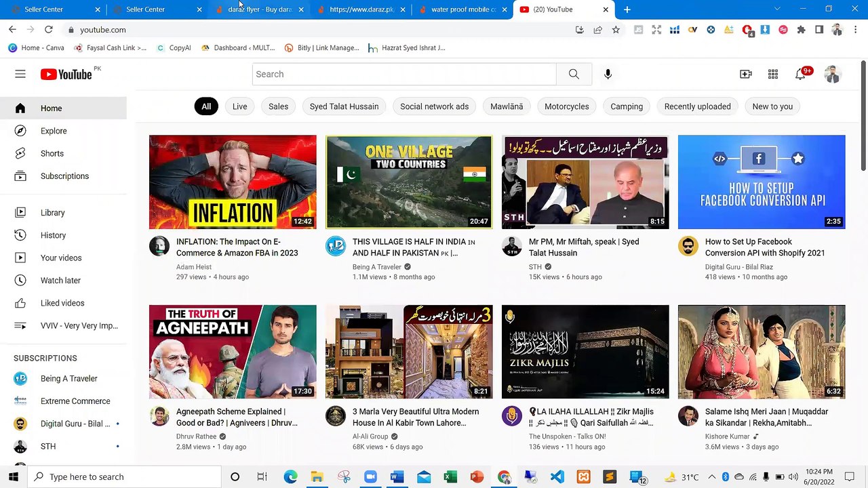
Task: Open the Windows notification center
Action: (x=850, y=476)
